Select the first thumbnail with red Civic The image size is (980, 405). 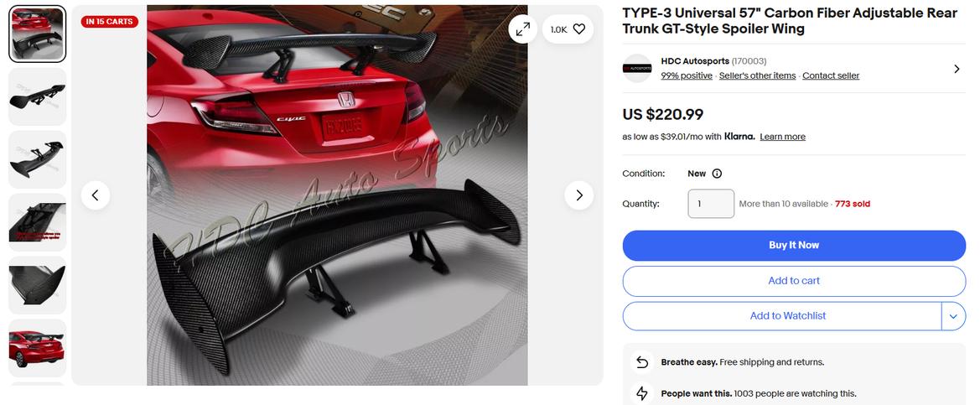pos(38,34)
